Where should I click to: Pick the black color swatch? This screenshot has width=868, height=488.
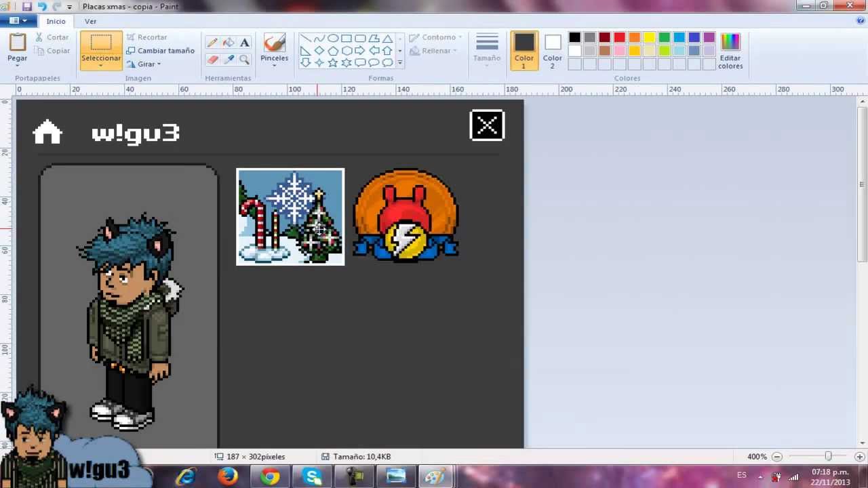point(575,37)
